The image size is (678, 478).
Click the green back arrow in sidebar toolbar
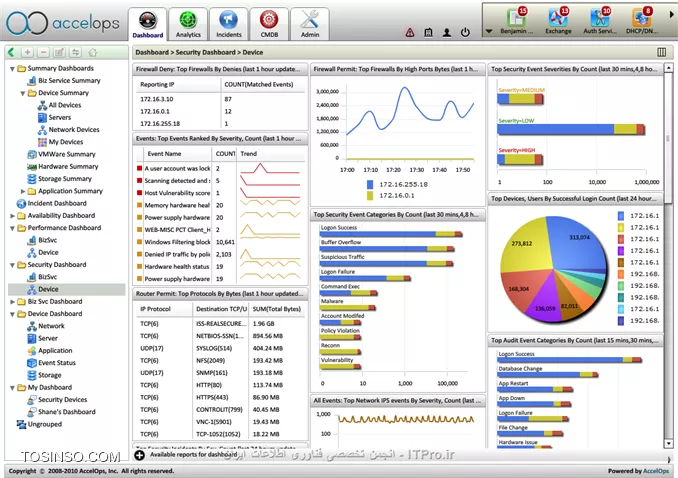coord(11,52)
